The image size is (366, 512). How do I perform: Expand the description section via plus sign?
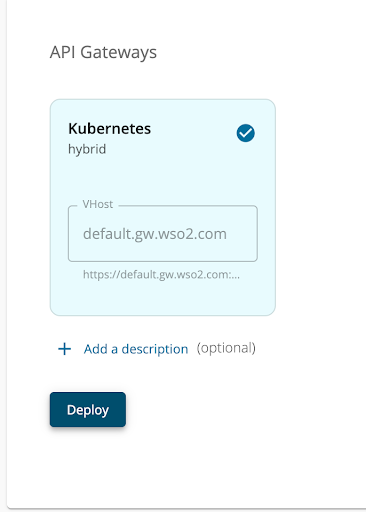tap(64, 349)
